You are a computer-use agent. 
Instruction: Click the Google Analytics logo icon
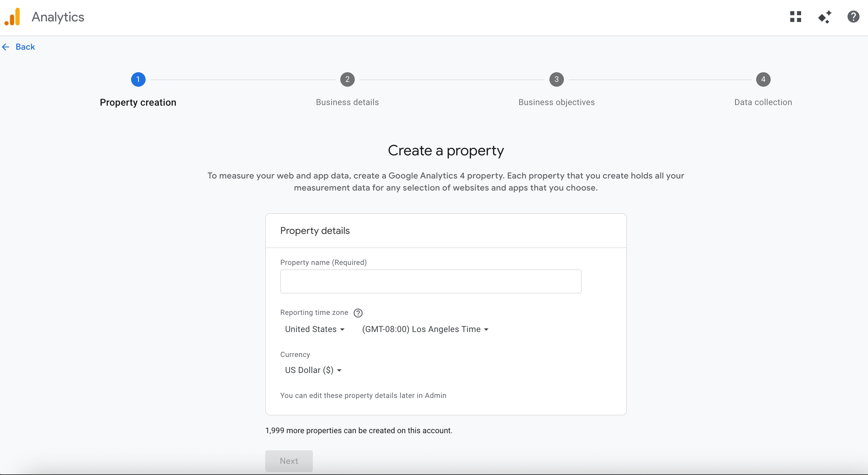click(12, 17)
